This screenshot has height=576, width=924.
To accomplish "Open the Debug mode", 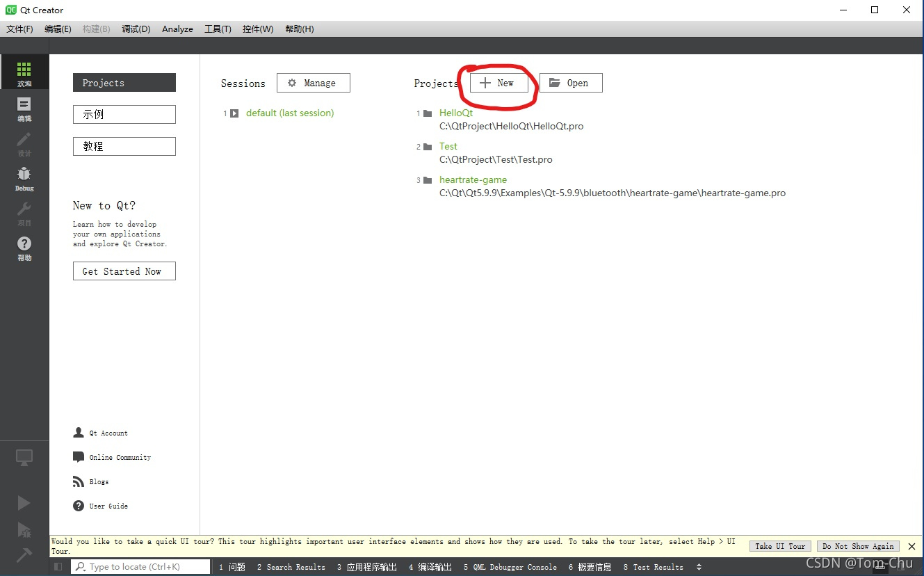I will 24,177.
